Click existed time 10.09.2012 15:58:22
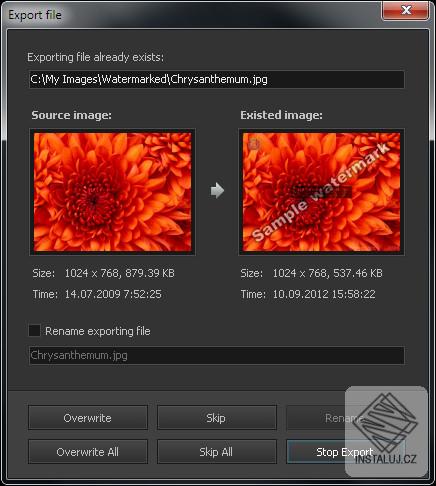 tap(324, 294)
